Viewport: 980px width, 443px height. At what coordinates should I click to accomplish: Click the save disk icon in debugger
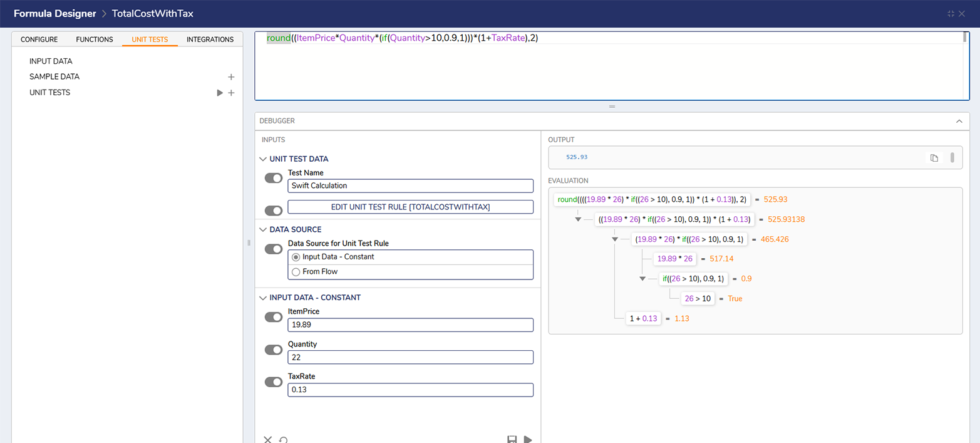coord(512,439)
